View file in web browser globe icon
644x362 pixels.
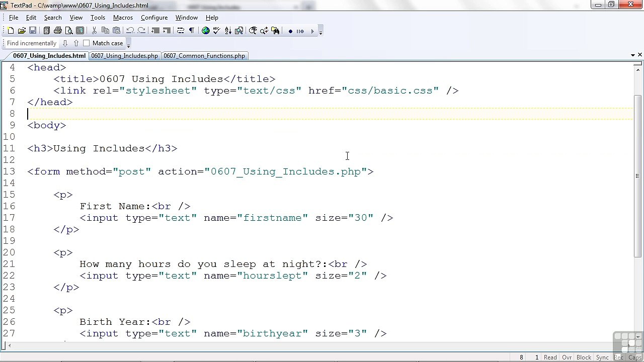(x=206, y=31)
